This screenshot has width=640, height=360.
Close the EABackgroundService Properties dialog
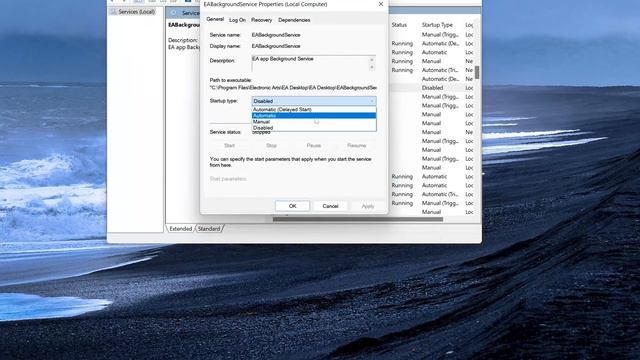(x=380, y=4)
